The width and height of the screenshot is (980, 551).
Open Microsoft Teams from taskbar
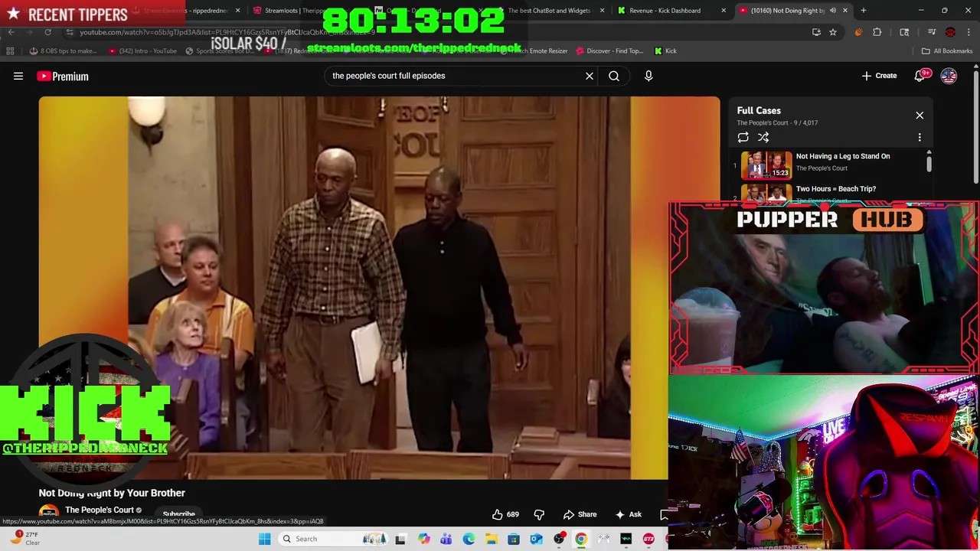(446, 540)
